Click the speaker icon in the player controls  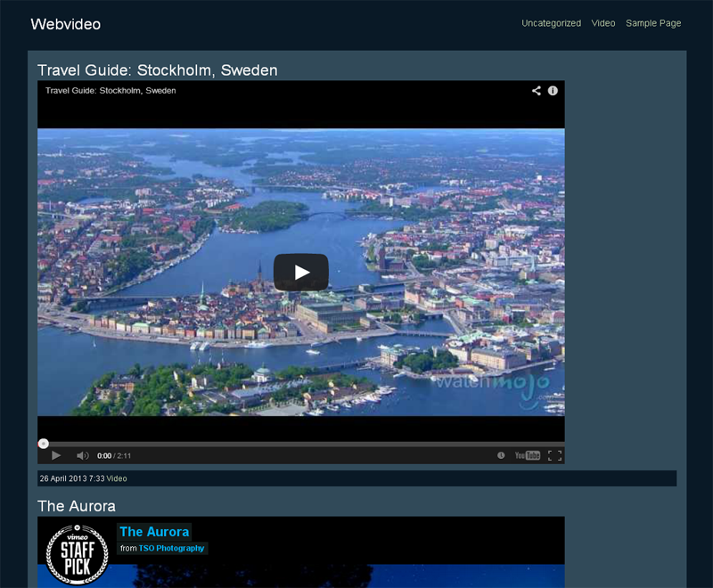click(83, 454)
